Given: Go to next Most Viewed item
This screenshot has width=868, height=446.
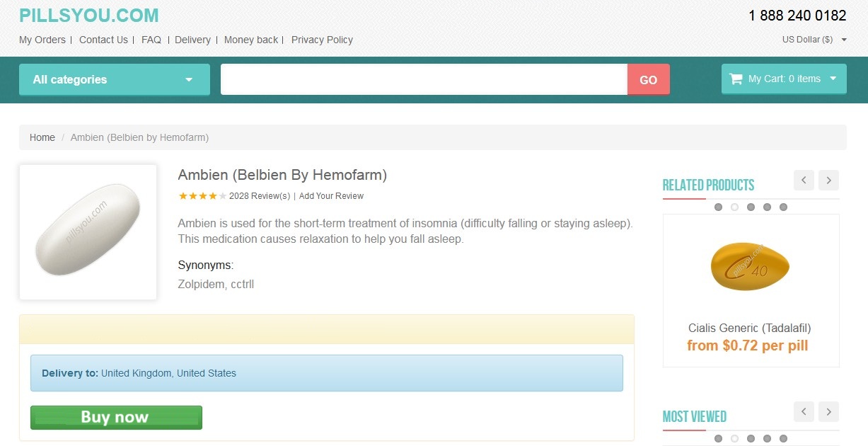Looking at the screenshot, I should pyautogui.click(x=828, y=411).
